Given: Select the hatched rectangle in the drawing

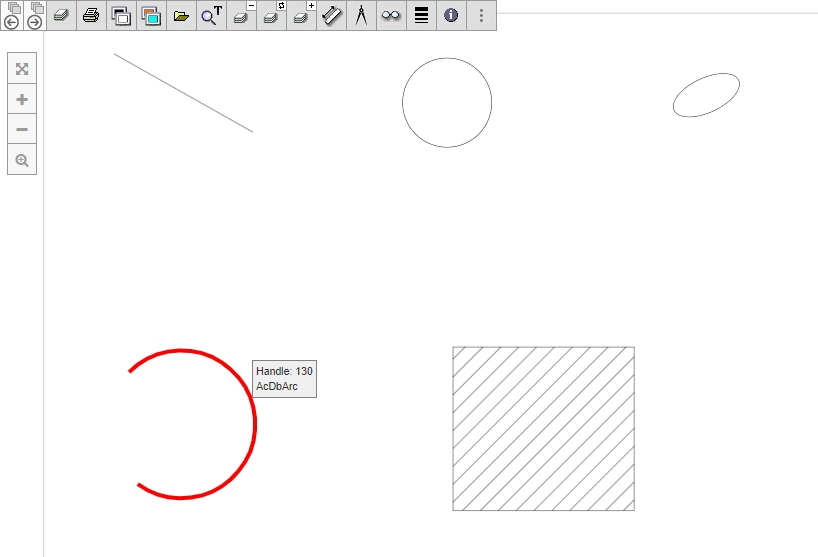Looking at the screenshot, I should (544, 429).
